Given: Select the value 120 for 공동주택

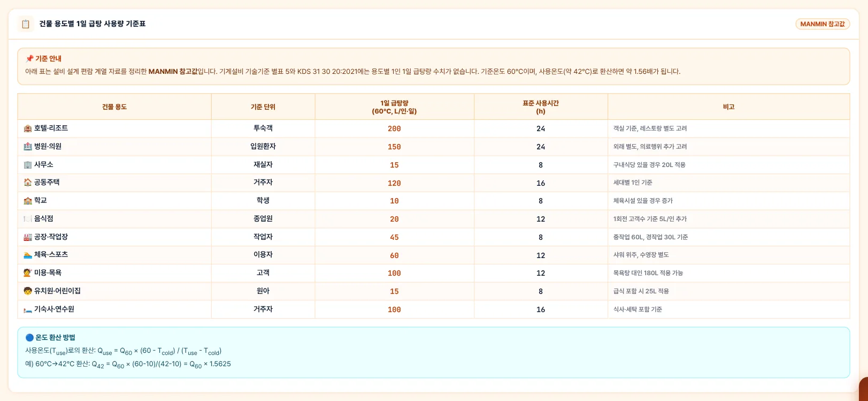Looking at the screenshot, I should coord(394,184).
